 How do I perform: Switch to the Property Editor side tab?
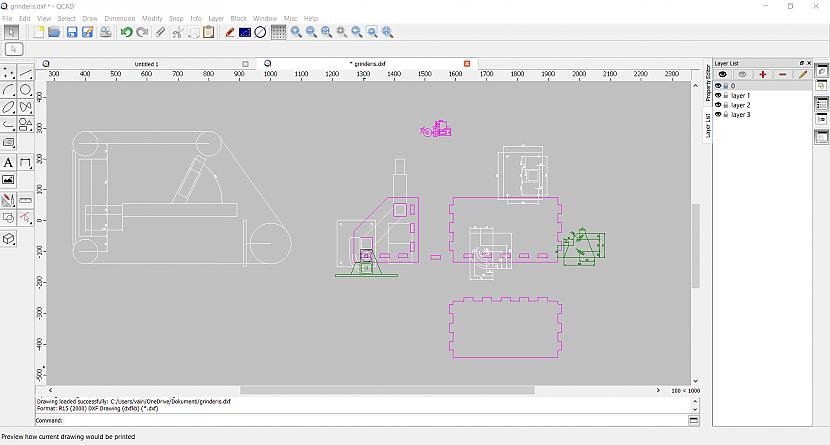708,83
